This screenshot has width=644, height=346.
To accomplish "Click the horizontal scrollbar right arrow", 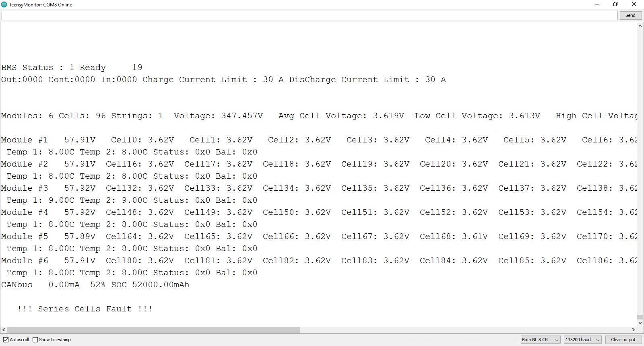I will 633,330.
